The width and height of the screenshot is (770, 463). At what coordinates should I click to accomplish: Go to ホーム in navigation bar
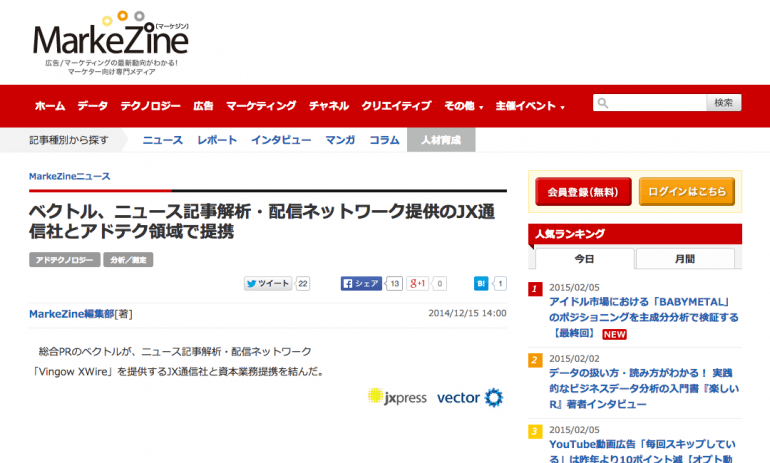[50, 106]
